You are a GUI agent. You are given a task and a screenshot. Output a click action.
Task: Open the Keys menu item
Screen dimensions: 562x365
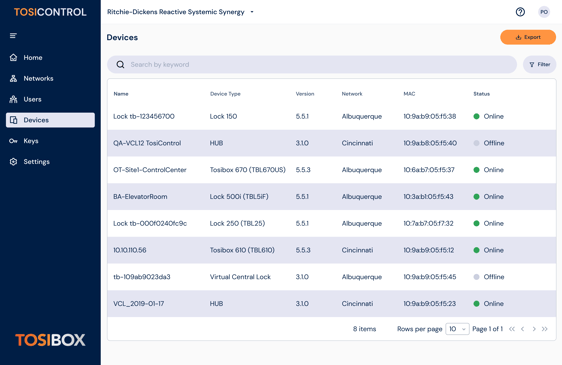(x=50, y=141)
